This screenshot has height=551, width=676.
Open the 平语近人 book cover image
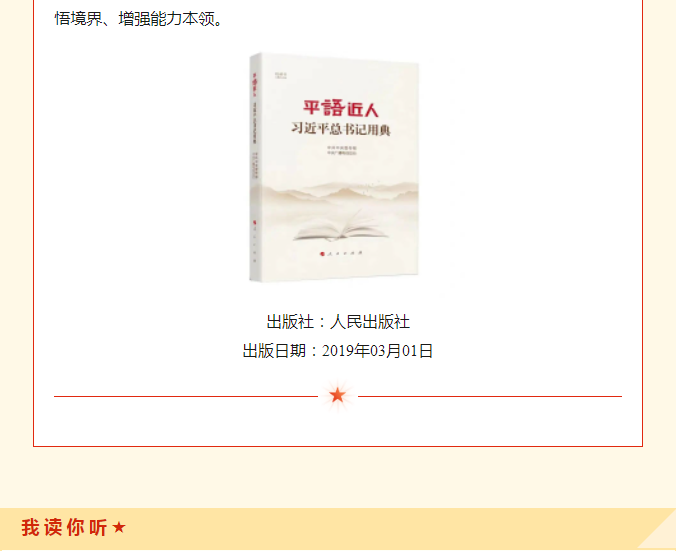coord(334,168)
